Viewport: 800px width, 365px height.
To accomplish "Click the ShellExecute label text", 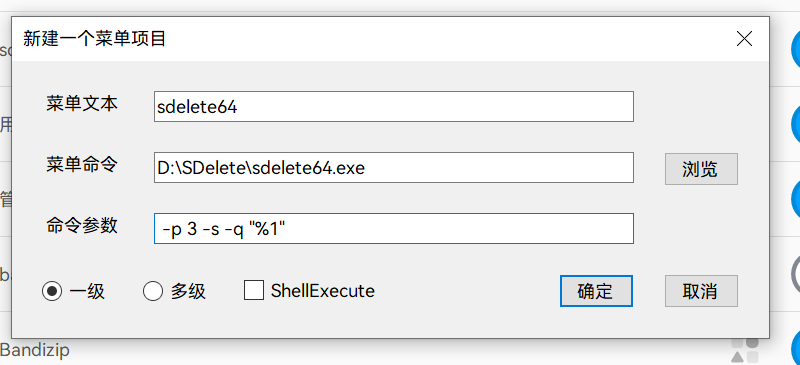I will point(323,291).
